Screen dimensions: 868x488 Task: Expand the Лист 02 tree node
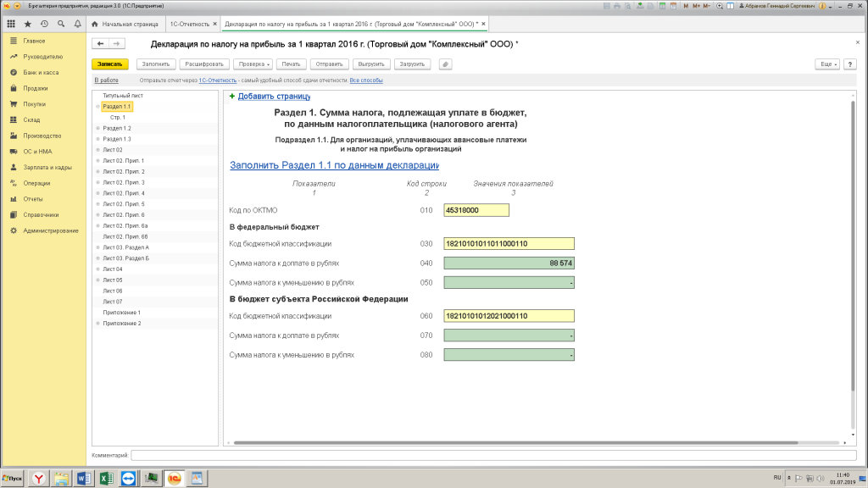[98, 150]
